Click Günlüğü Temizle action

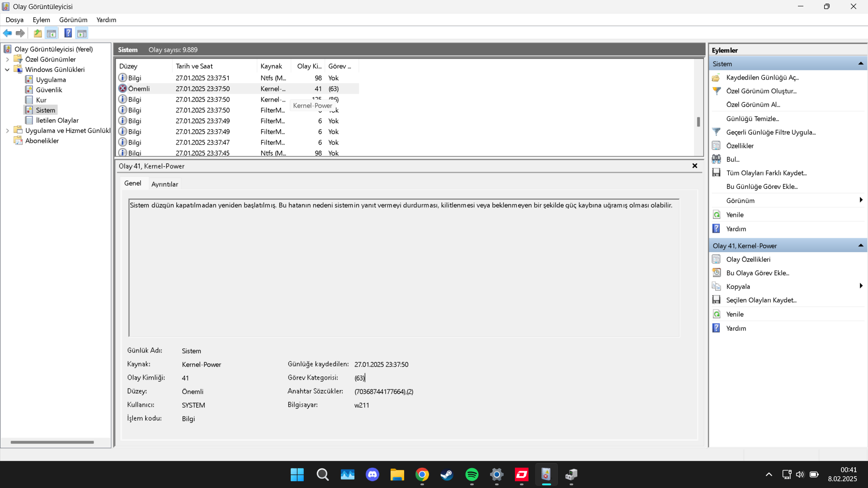[x=752, y=118]
